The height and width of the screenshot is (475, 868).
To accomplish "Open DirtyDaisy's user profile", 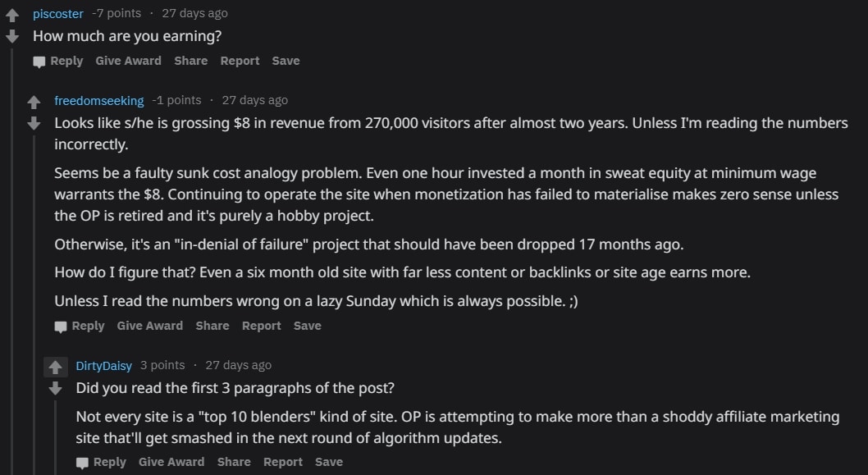I will click(x=104, y=366).
